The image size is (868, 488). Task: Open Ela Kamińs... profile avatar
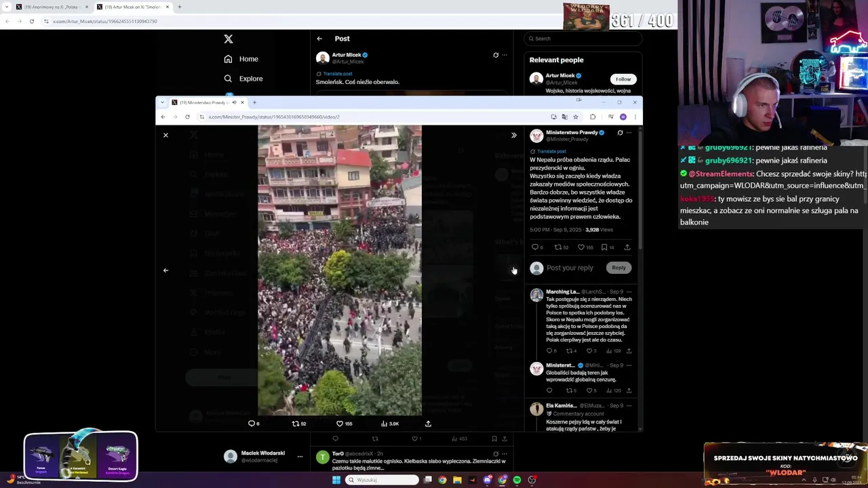click(x=536, y=409)
